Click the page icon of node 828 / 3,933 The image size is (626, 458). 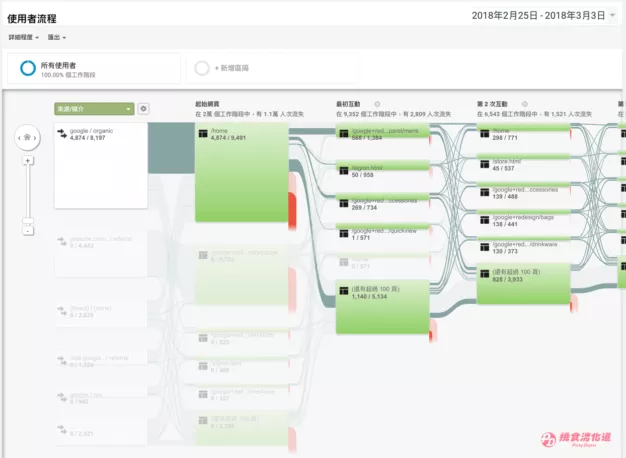coord(485,274)
